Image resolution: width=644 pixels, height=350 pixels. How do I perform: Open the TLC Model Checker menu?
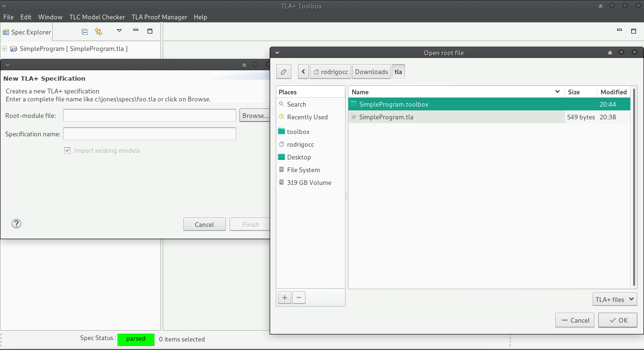click(97, 17)
